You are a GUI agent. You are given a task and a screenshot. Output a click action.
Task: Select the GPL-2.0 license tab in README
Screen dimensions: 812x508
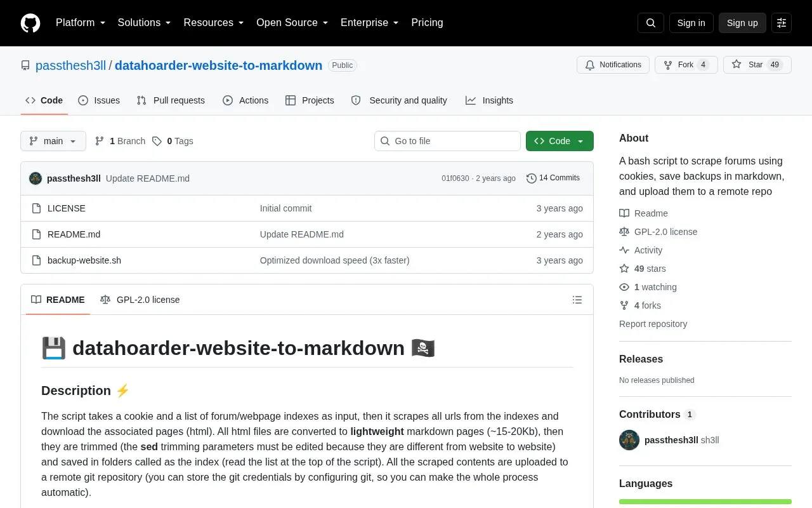point(140,300)
